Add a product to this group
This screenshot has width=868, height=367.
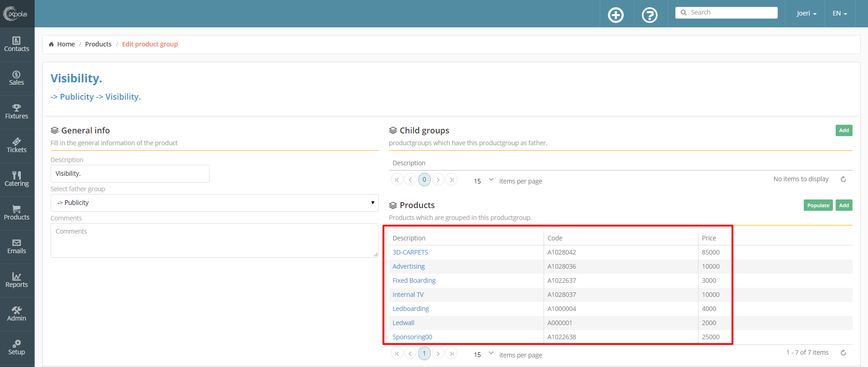coord(844,205)
